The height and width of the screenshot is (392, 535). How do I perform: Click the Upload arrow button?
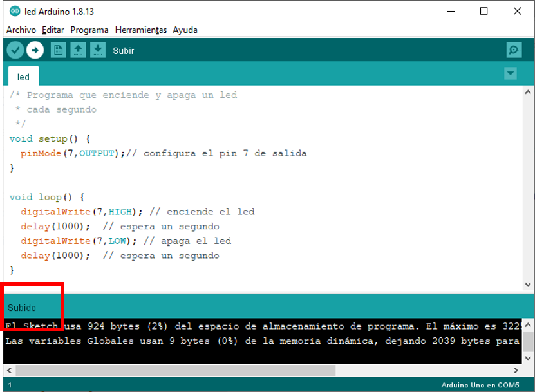coord(35,50)
